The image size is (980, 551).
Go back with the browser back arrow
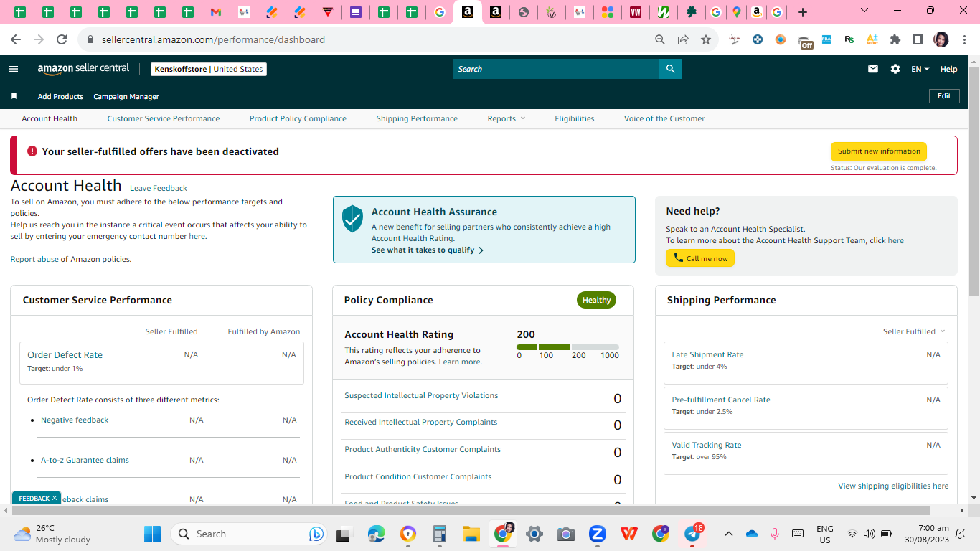[x=16, y=39]
